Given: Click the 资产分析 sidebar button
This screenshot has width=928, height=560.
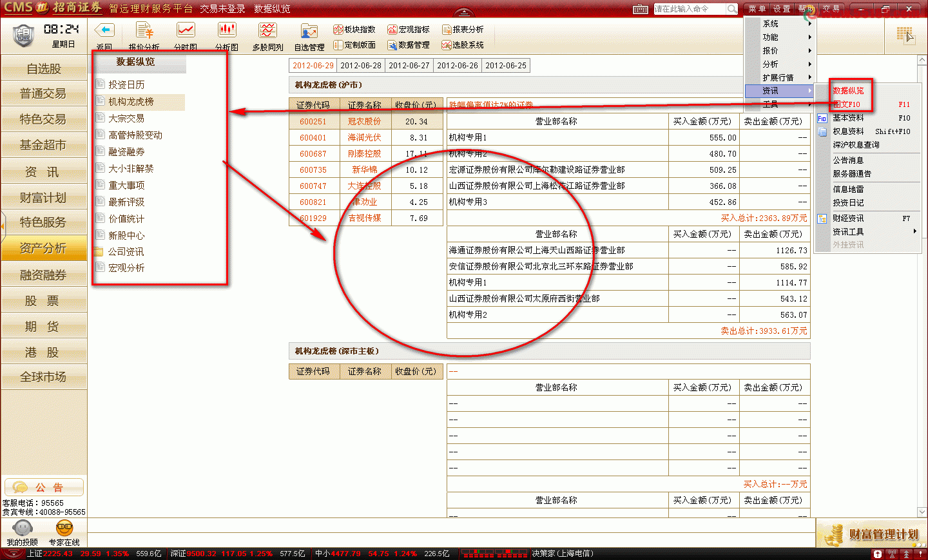Looking at the screenshot, I should tap(44, 248).
